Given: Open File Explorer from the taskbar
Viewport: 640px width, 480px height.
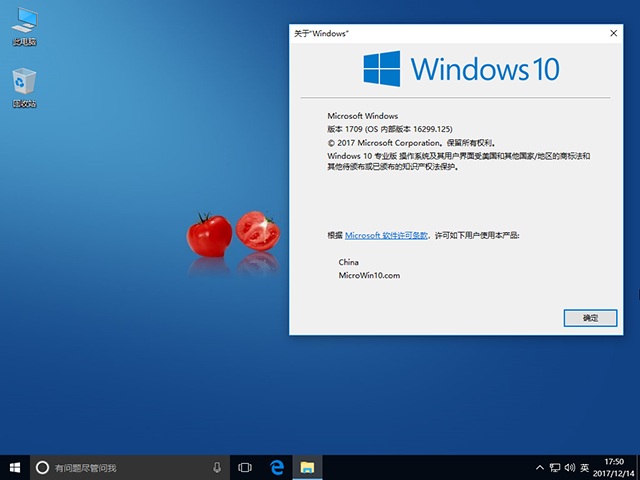Looking at the screenshot, I should click(x=308, y=467).
